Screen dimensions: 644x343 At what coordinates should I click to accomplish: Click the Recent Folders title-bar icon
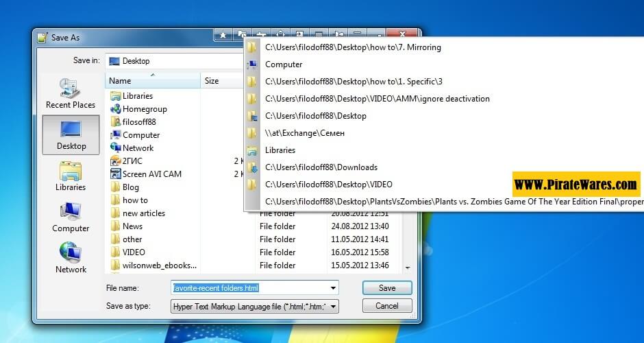coord(242,34)
